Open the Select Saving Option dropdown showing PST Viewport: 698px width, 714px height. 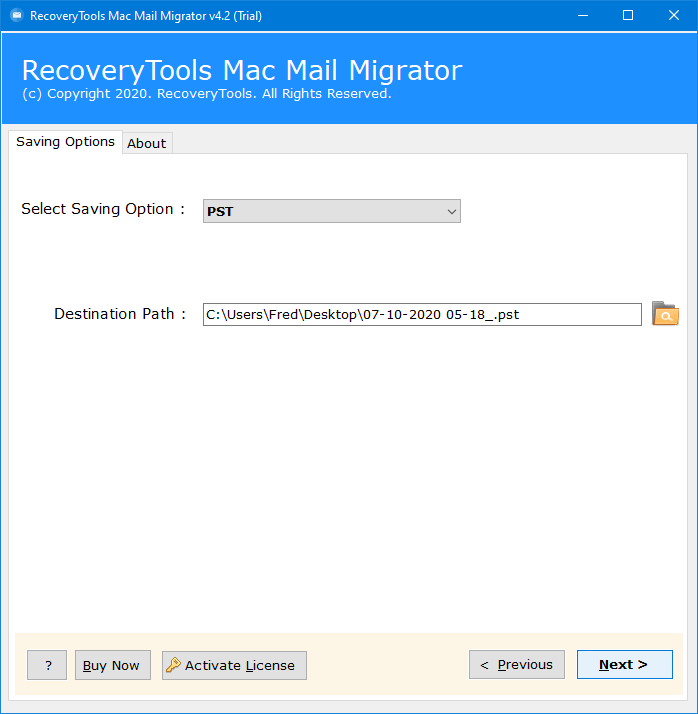331,211
